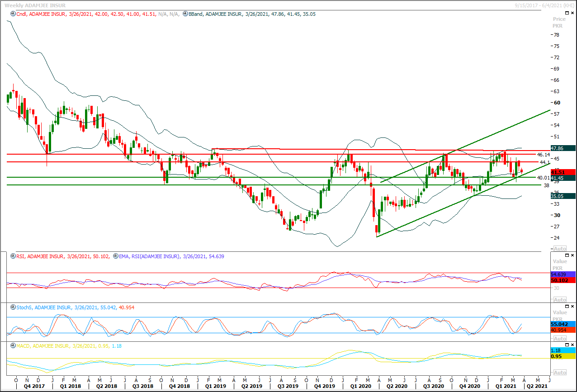Click the clock icon beside MACD legend
577x392 pixels.
[13, 346]
